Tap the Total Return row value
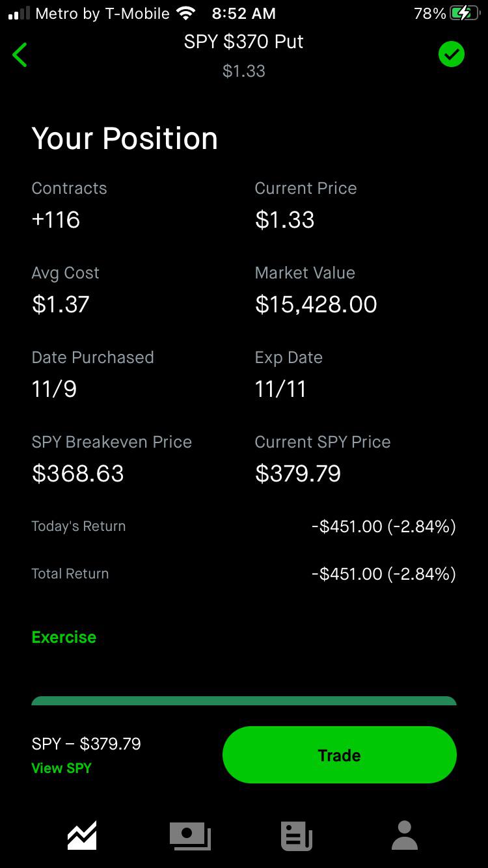Image resolution: width=488 pixels, height=868 pixels. tap(383, 574)
